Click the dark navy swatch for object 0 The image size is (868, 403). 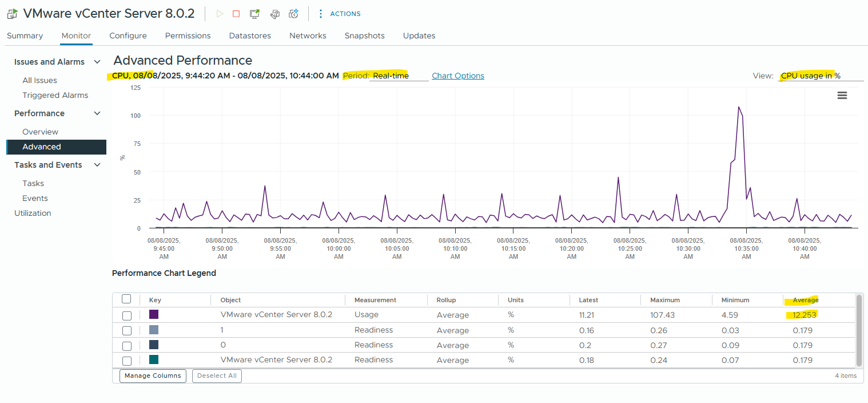coord(154,345)
